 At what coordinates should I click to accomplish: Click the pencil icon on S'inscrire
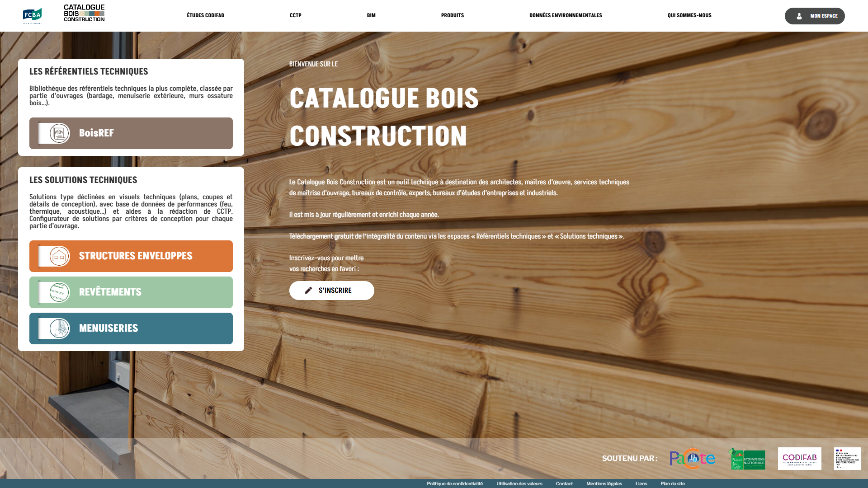click(x=308, y=291)
